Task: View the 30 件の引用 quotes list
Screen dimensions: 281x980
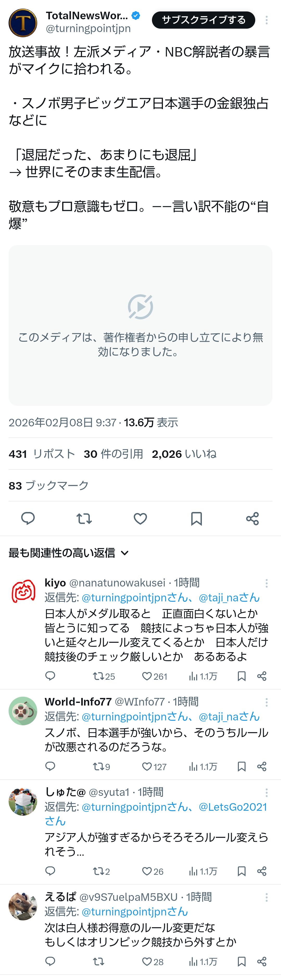Action: pos(113,454)
